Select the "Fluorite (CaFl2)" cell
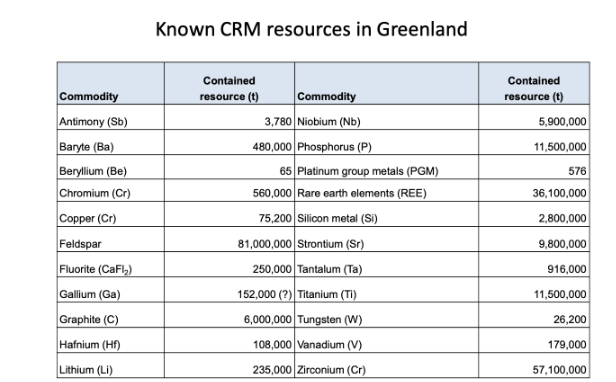Screen dimensions: 616x382 [x=111, y=264]
